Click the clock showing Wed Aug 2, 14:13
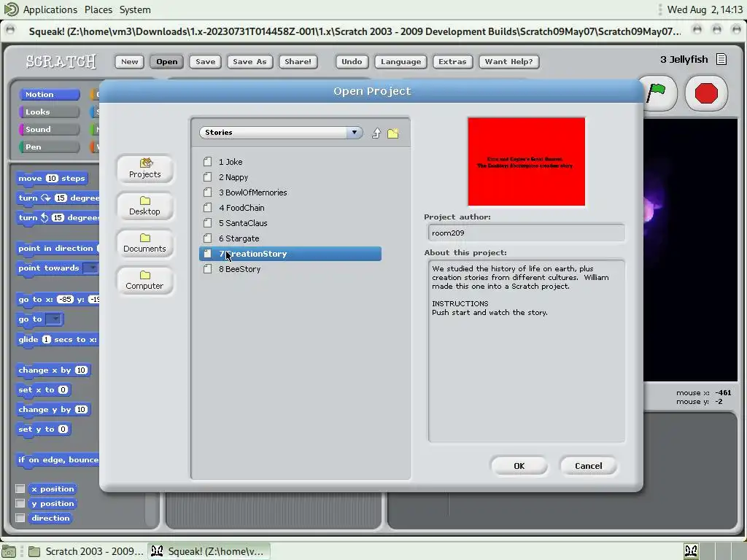 tap(705, 9)
